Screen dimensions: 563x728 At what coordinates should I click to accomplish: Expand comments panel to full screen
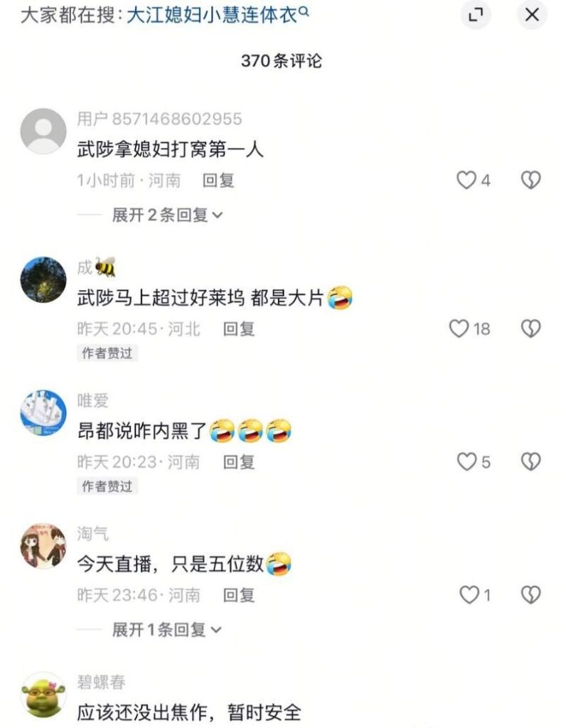coord(476,15)
